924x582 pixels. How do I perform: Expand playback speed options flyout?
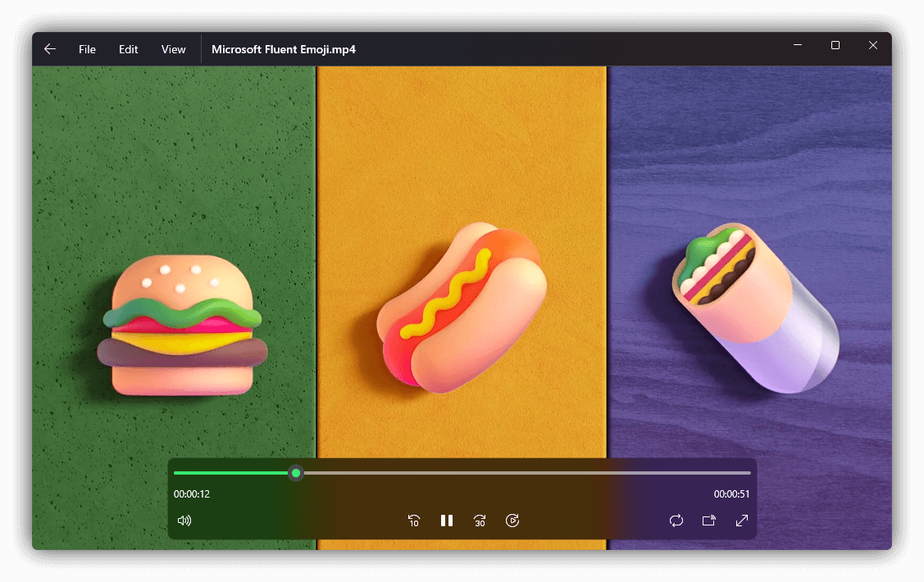(512, 521)
